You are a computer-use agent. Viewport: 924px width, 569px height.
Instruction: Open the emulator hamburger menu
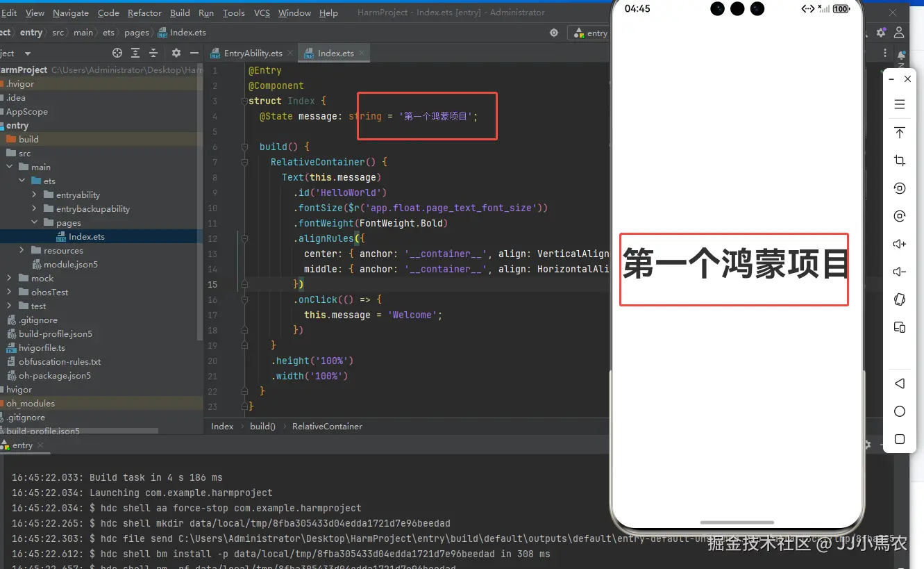pos(900,105)
